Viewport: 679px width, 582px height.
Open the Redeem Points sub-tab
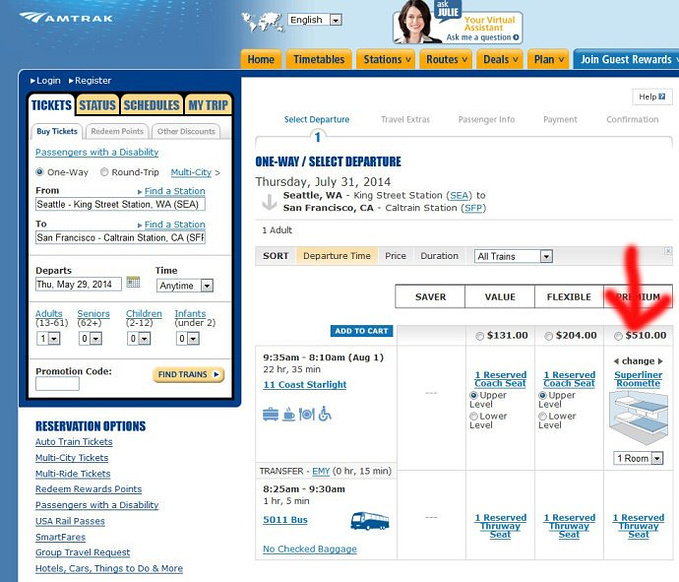(117, 131)
